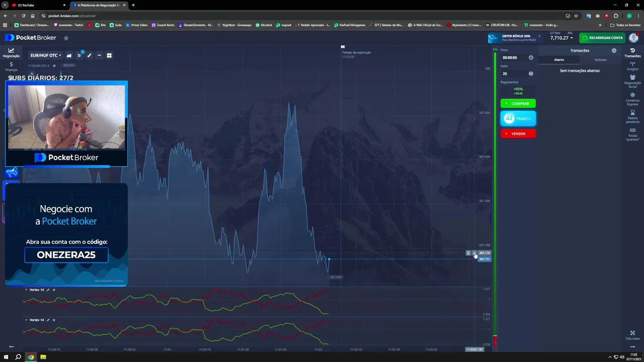Open the EUR/HUF OTC asset selector
The height and width of the screenshot is (362, 644).
45,55
